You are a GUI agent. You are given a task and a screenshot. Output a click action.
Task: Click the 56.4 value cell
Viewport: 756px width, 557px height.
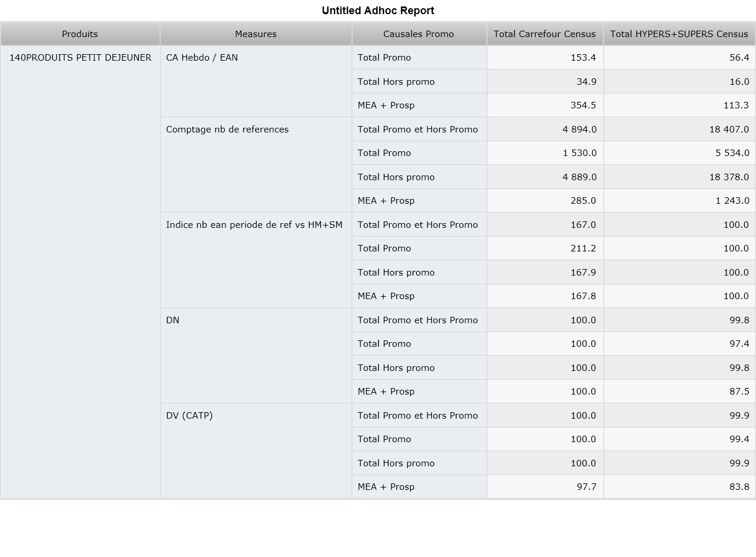coord(680,58)
